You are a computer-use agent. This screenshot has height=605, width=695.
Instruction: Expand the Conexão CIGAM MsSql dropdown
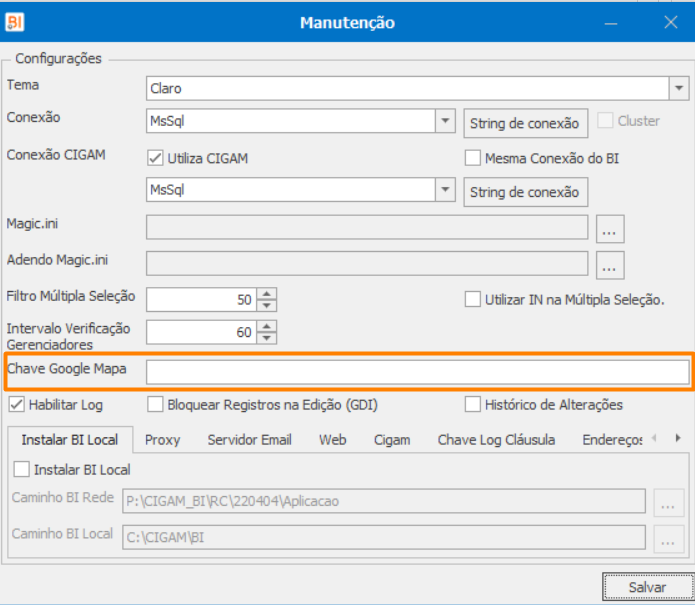446,190
